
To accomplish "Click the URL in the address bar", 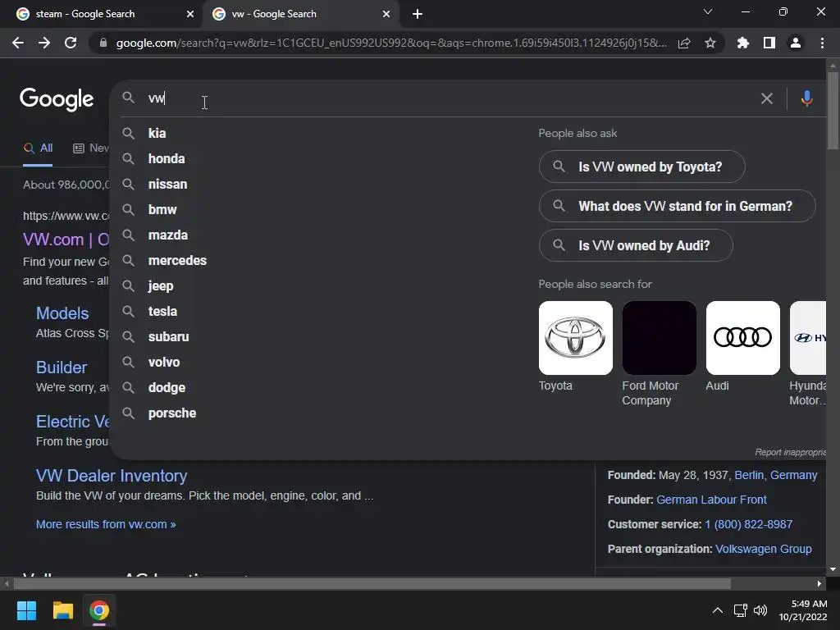I will [x=391, y=43].
